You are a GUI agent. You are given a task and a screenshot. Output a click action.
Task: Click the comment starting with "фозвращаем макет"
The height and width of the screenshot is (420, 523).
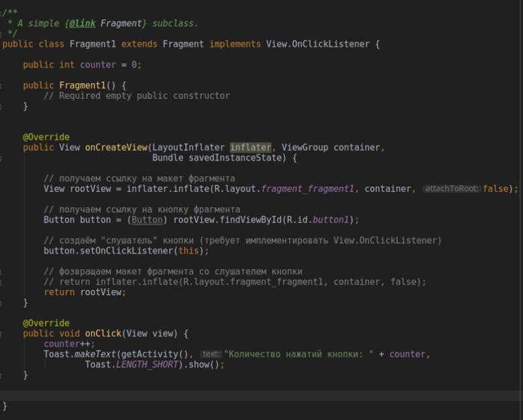(173, 272)
